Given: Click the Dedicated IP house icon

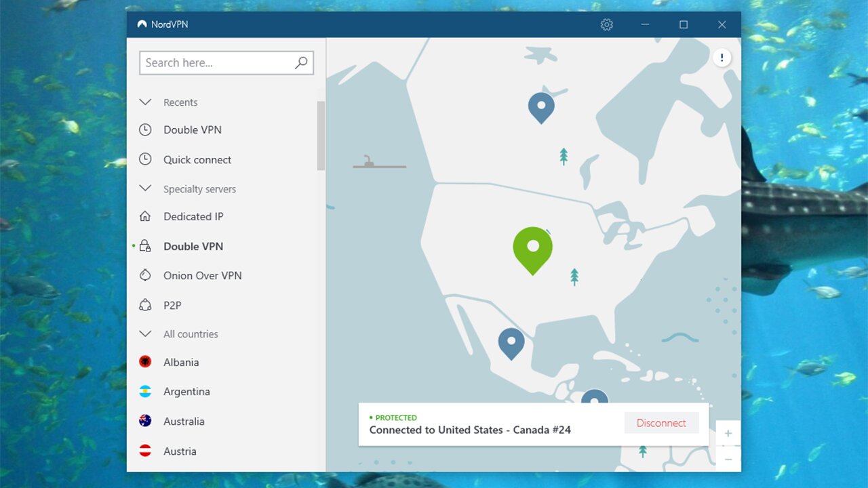Looking at the screenshot, I should (x=145, y=217).
